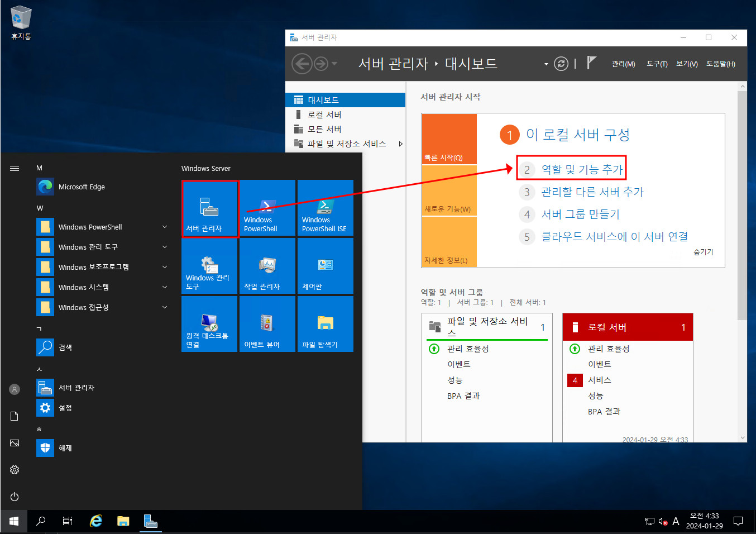This screenshot has width=756, height=534.
Task: Open Pictures icon in Start rail
Action: tap(15, 443)
